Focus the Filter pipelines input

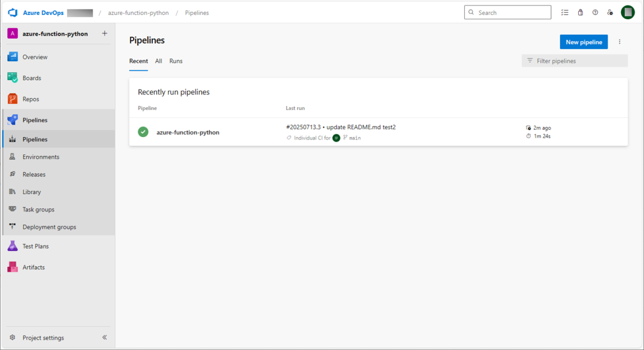tap(575, 61)
